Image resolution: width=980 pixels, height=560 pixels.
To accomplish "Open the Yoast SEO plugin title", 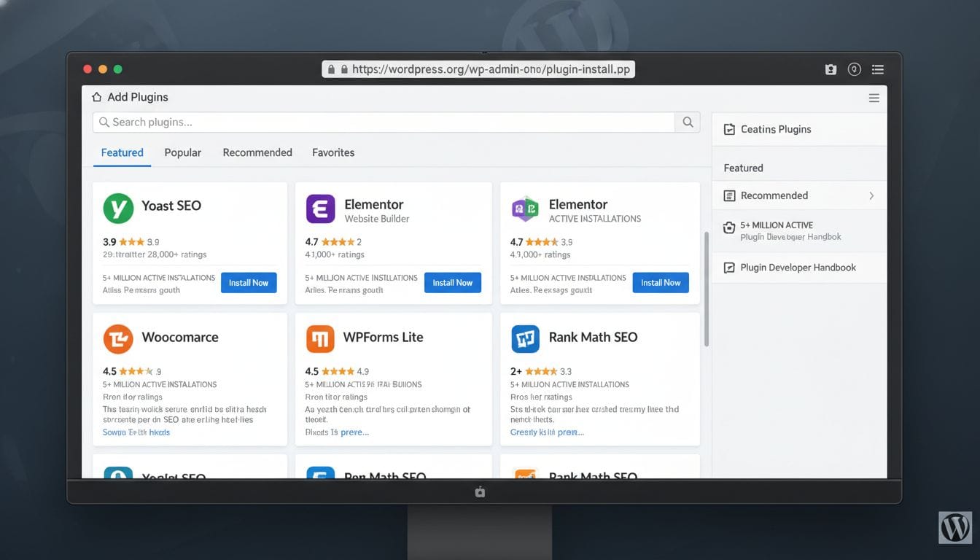I will pos(171,206).
